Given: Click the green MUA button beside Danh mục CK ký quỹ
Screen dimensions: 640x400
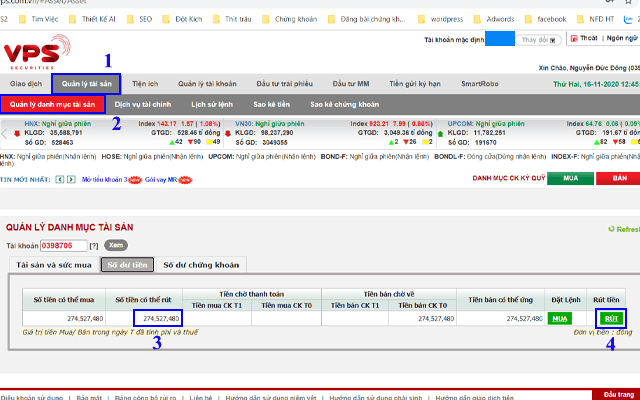Looking at the screenshot, I should (x=570, y=178).
